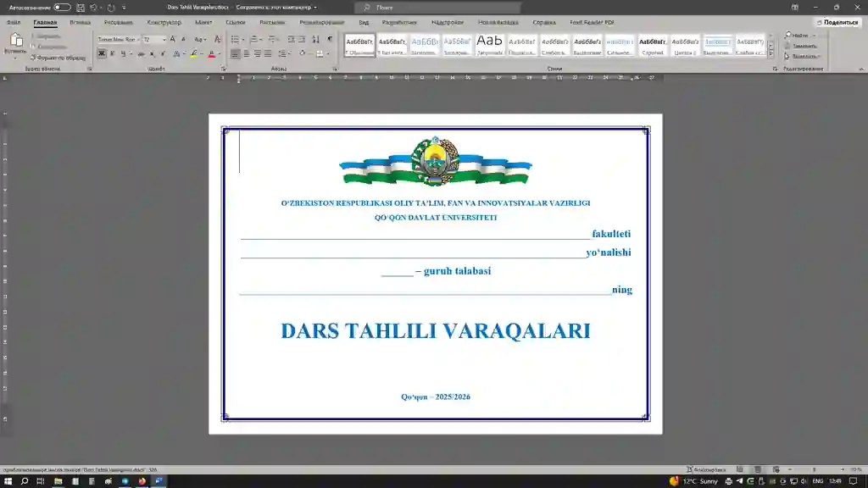This screenshot has height=488, width=868.
Task: Insert a numbered list
Action: pyautogui.click(x=254, y=39)
